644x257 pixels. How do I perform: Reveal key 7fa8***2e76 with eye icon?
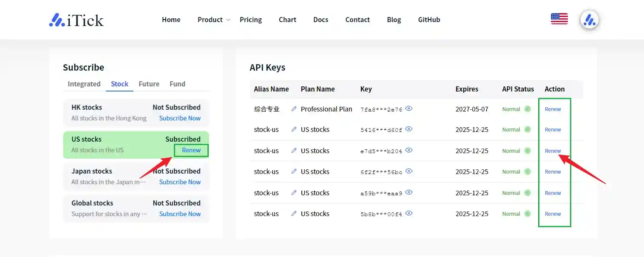point(409,109)
